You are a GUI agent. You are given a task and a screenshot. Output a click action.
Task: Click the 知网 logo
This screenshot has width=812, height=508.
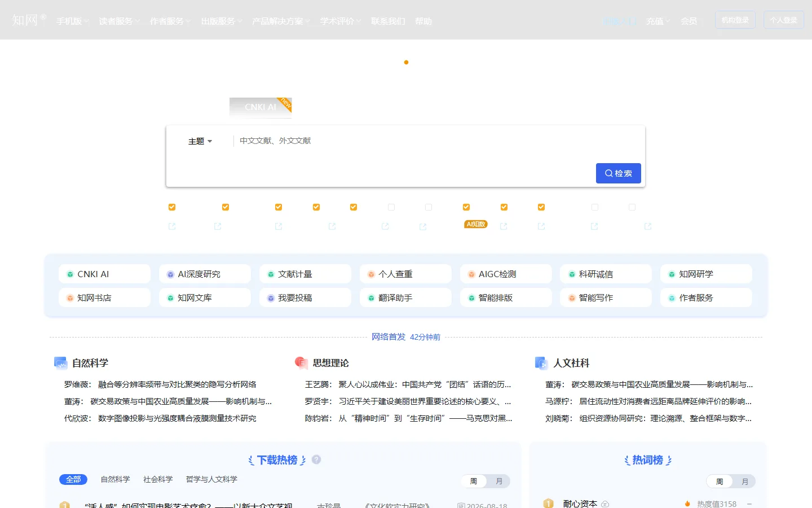click(29, 20)
